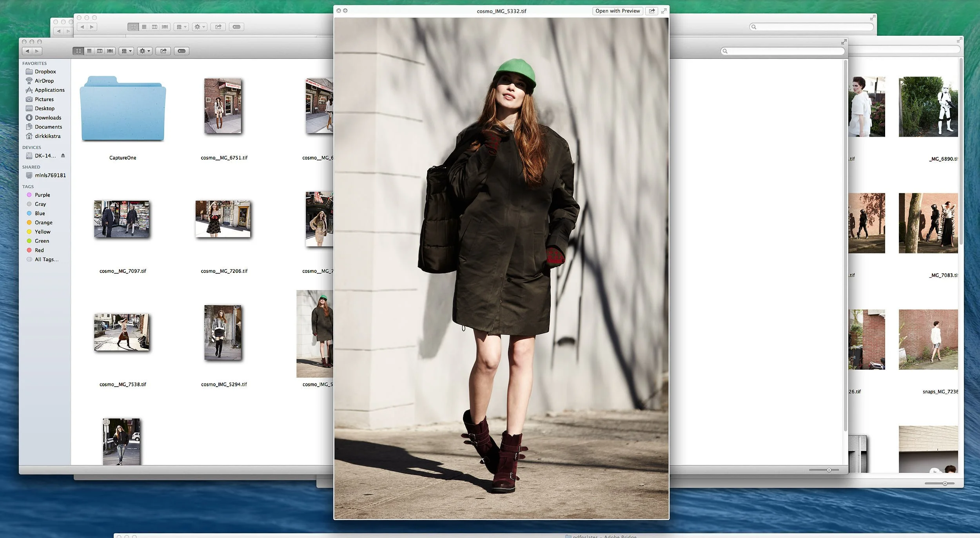Eject the DK-14 device
Screen dimensions: 980x538
64,156
